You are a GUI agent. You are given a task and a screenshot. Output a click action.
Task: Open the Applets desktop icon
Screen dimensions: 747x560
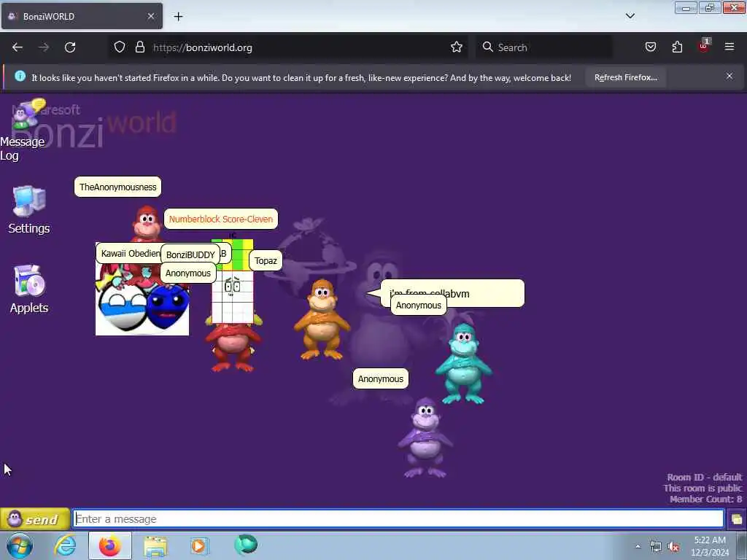(x=29, y=289)
